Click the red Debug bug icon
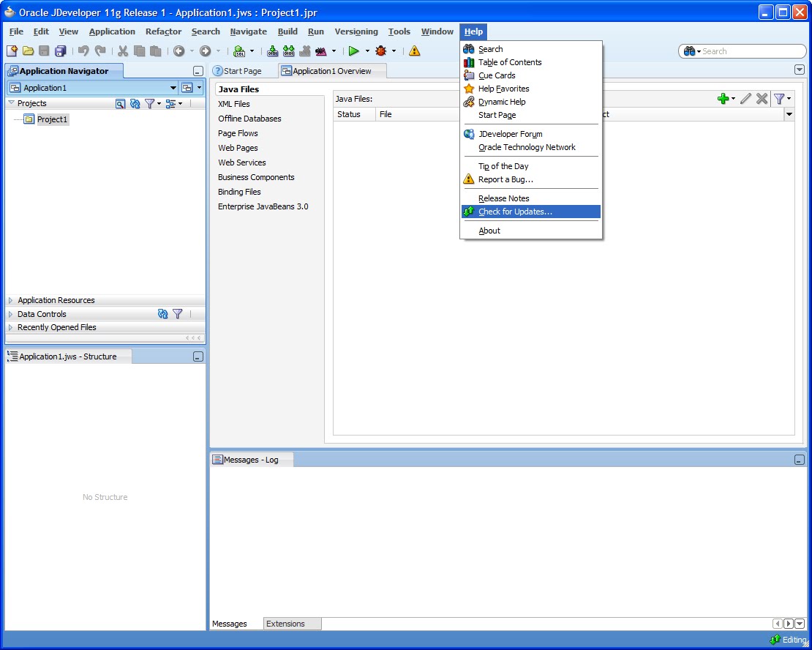 click(381, 51)
